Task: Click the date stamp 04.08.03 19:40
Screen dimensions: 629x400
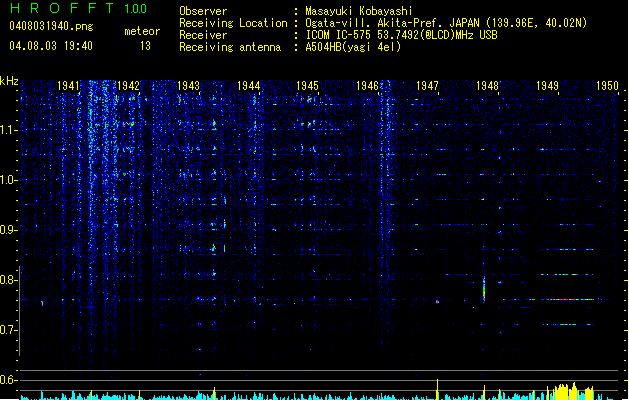Action: (x=51, y=46)
